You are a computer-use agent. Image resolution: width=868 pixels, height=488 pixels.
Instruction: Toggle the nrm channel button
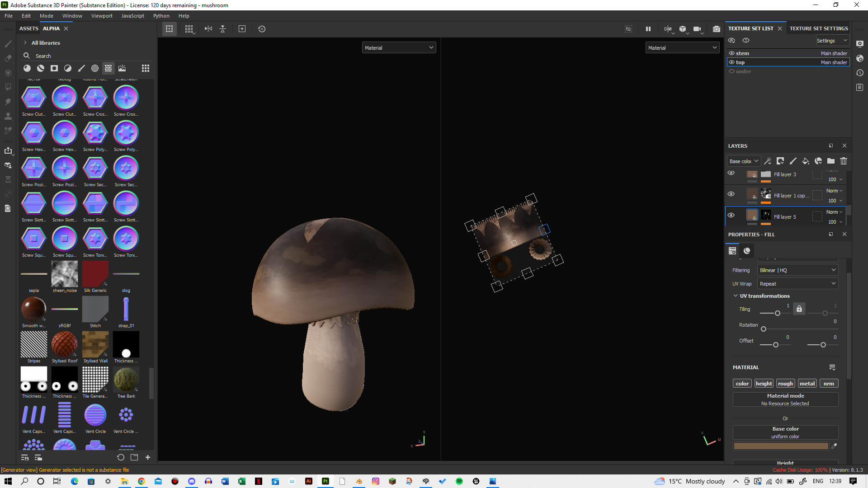[829, 384]
